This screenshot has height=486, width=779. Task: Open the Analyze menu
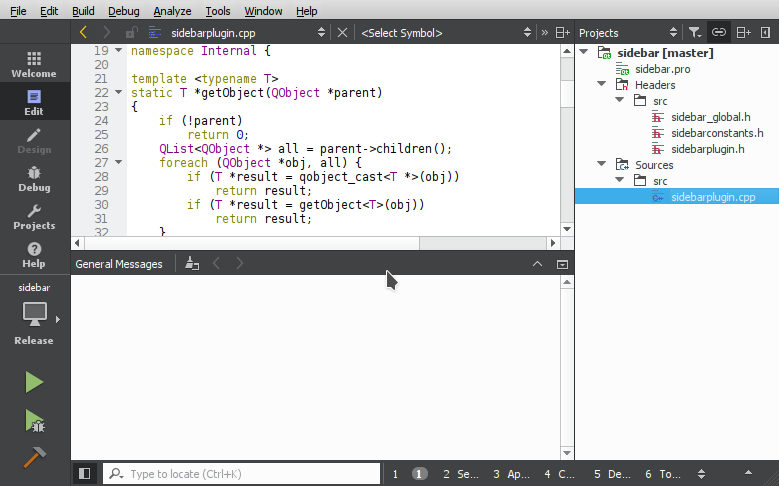[x=172, y=11]
